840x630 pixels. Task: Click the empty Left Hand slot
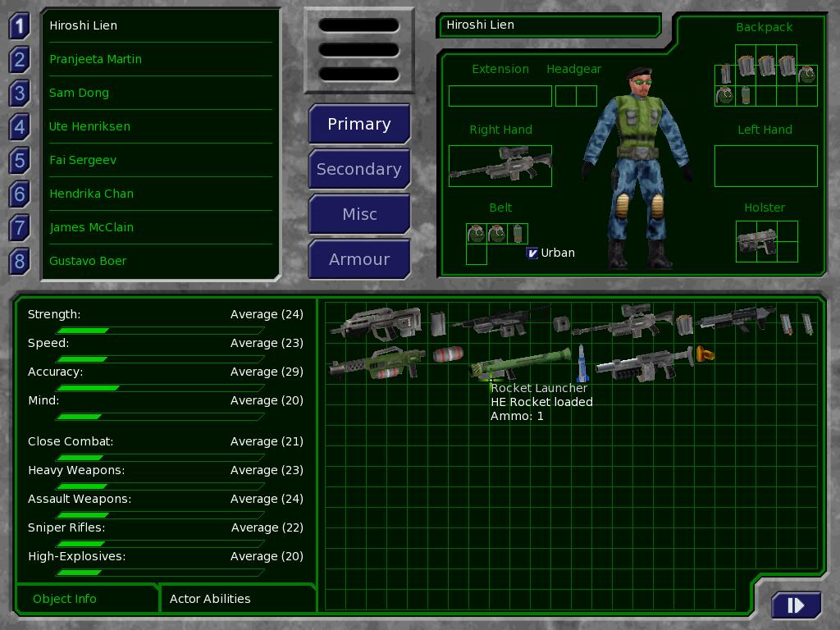(x=765, y=166)
